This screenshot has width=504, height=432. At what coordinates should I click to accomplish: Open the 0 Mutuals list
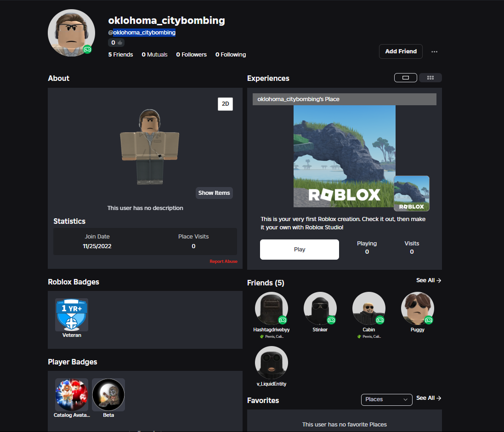[x=155, y=55]
